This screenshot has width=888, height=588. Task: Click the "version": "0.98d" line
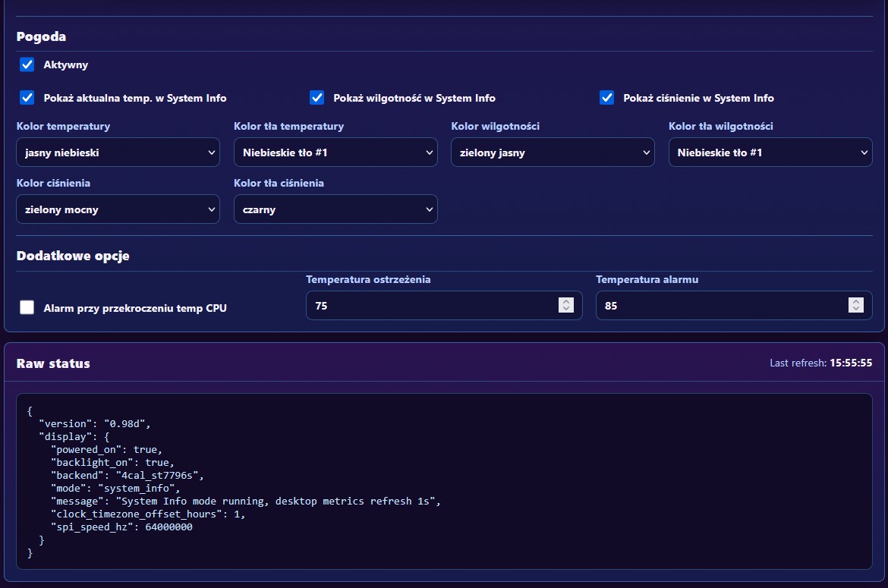coord(95,423)
